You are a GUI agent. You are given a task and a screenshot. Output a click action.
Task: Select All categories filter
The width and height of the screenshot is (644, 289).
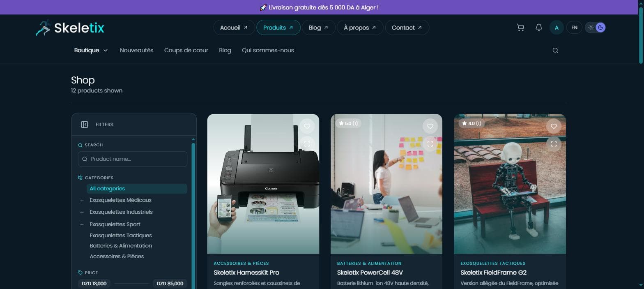click(x=137, y=189)
